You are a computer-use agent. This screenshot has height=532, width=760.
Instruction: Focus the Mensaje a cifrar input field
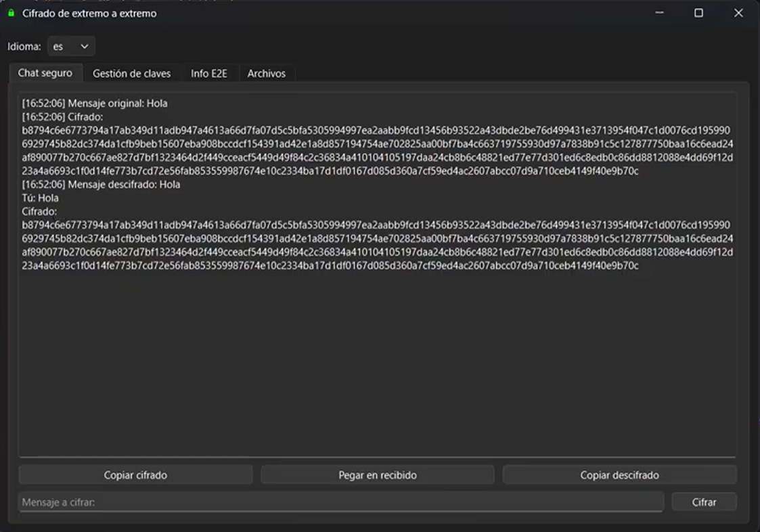point(340,502)
